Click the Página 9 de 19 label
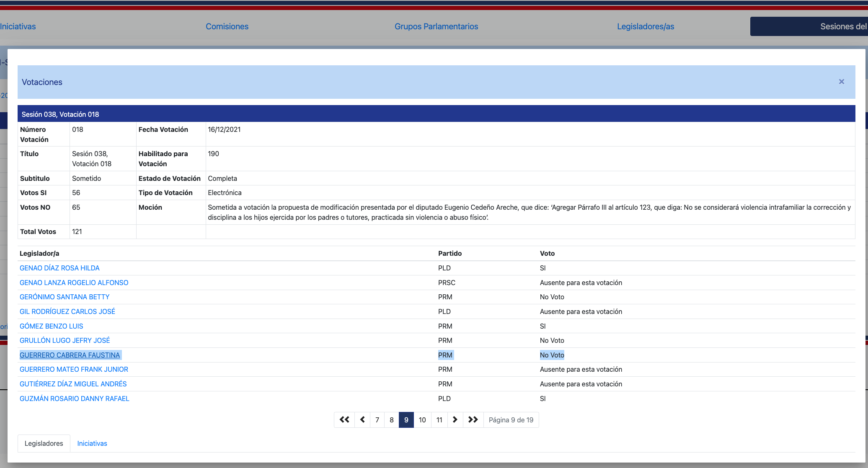 (x=511, y=420)
